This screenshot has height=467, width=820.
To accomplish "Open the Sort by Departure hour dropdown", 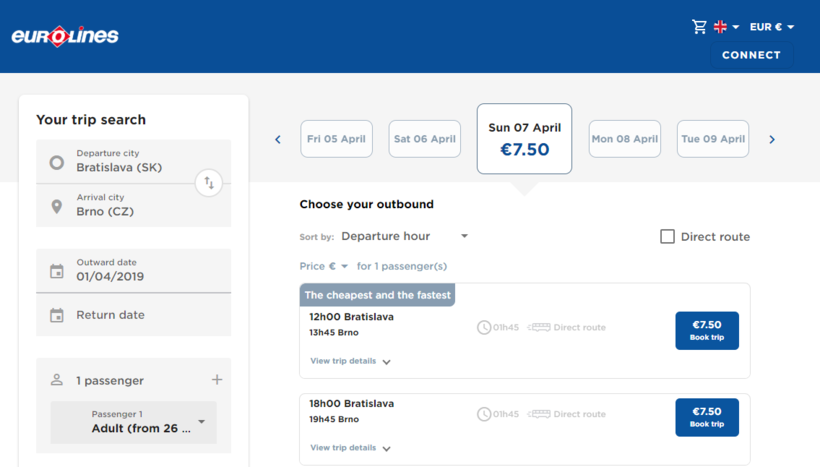I will [404, 237].
